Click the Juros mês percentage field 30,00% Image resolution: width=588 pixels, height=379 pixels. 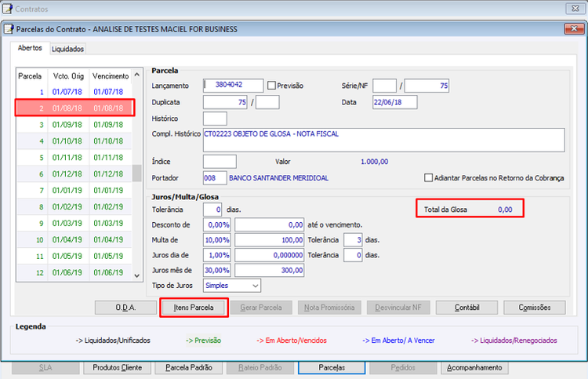(x=217, y=270)
